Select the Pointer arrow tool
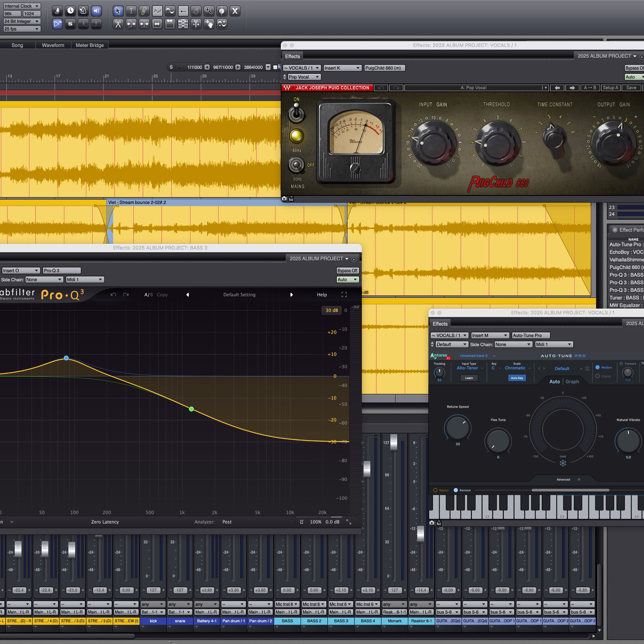 (118, 11)
